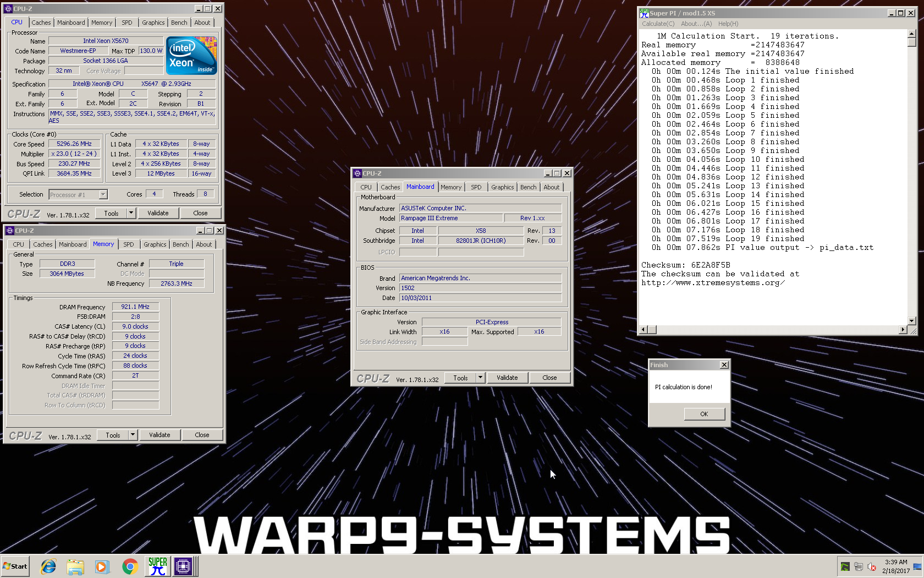Click the Southbridge 82801JR (ICH10R) field
The image size is (924, 578).
481,241
